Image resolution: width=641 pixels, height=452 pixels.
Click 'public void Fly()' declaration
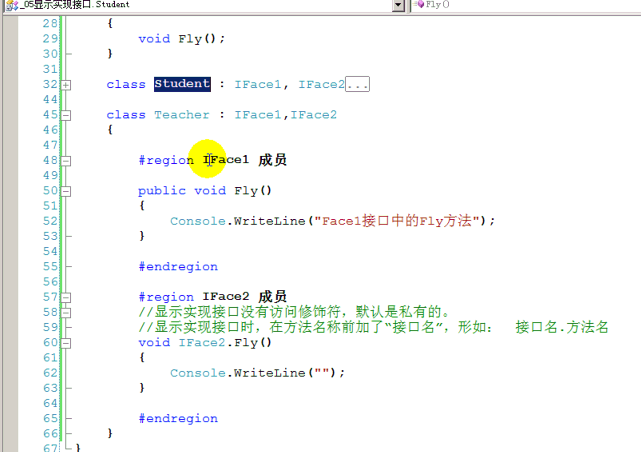tap(205, 191)
